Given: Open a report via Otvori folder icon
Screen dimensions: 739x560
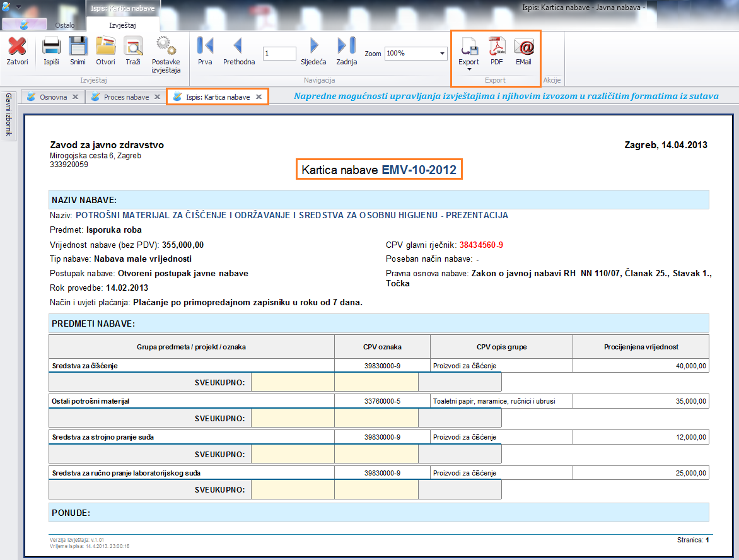Looking at the screenshot, I should click(x=105, y=51).
